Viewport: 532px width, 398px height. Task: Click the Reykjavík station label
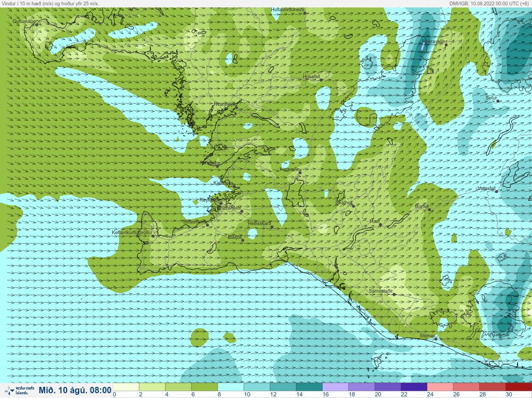coord(209,200)
